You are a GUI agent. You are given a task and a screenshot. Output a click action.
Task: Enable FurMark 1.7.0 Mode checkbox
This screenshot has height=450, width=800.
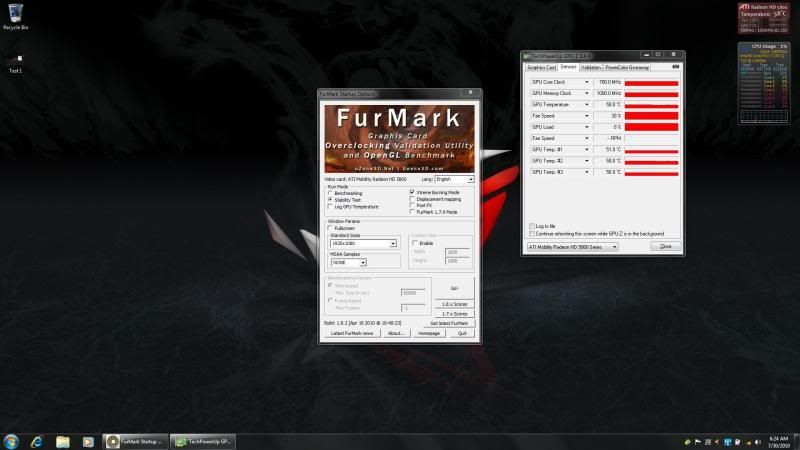point(412,212)
